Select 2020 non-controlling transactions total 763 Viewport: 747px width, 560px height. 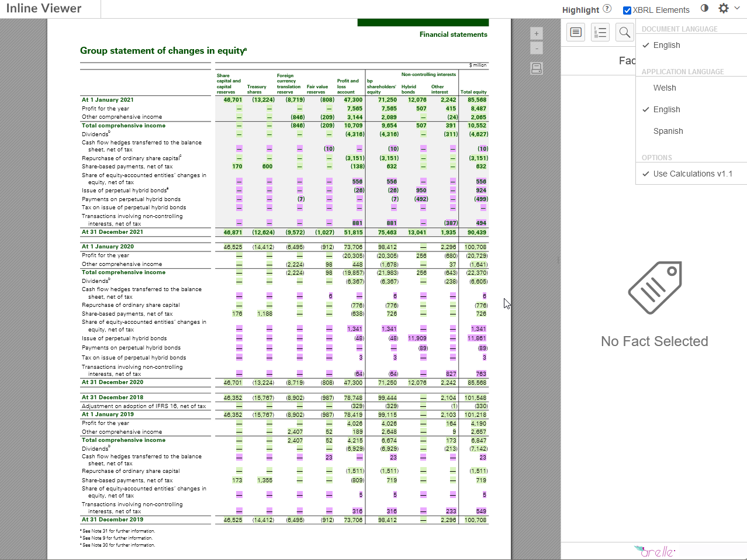tap(481, 374)
